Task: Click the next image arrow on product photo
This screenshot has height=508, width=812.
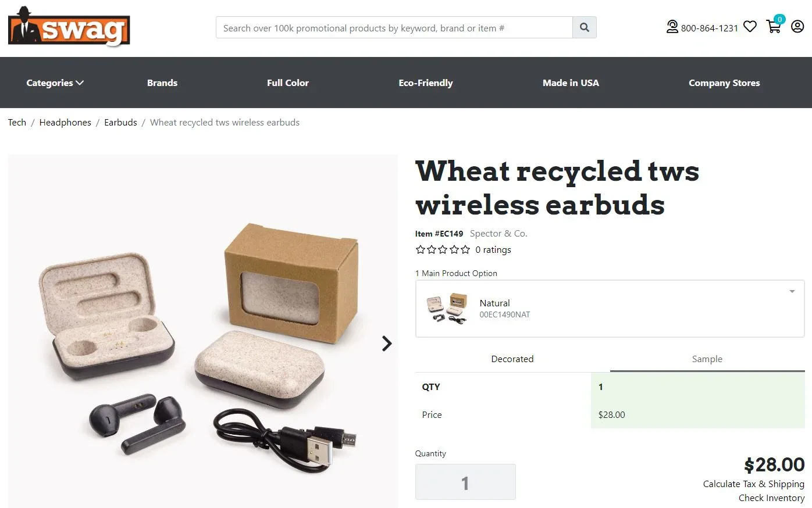Action: point(386,344)
